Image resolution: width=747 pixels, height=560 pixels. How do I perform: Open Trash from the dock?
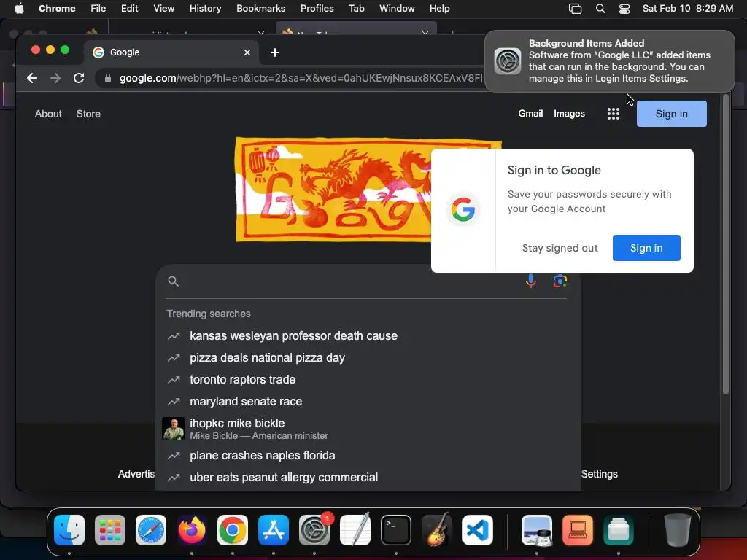(x=678, y=530)
